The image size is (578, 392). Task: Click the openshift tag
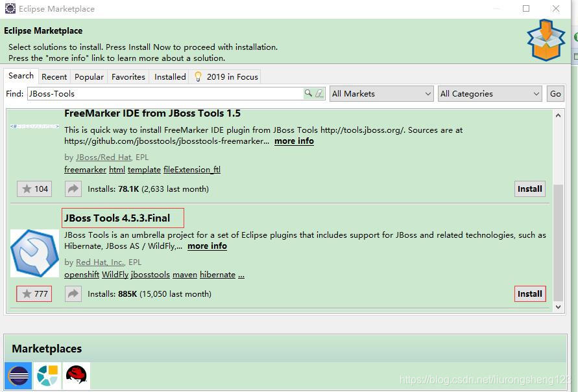click(82, 275)
